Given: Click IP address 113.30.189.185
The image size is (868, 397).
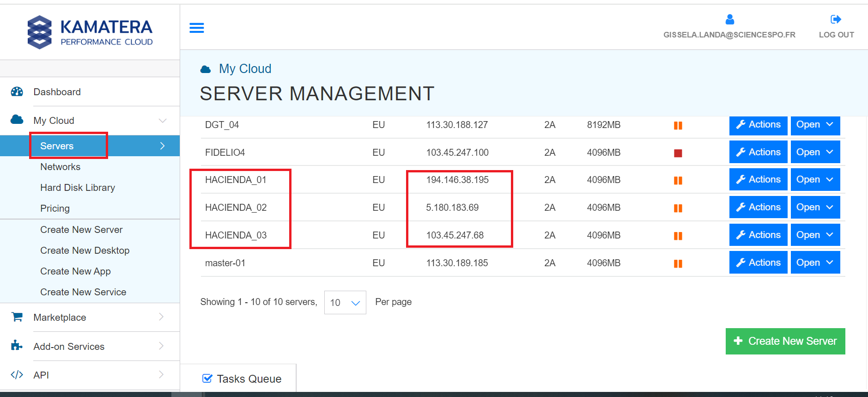Looking at the screenshot, I should coord(457,263).
